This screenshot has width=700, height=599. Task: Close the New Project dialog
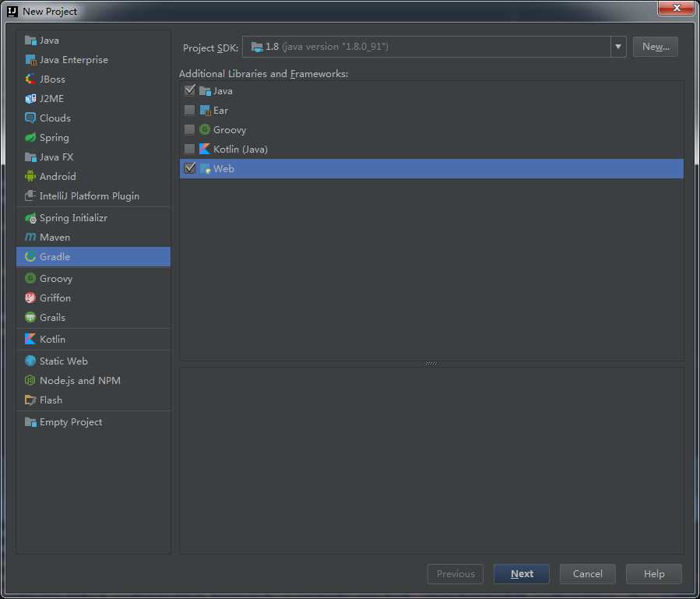[x=677, y=8]
